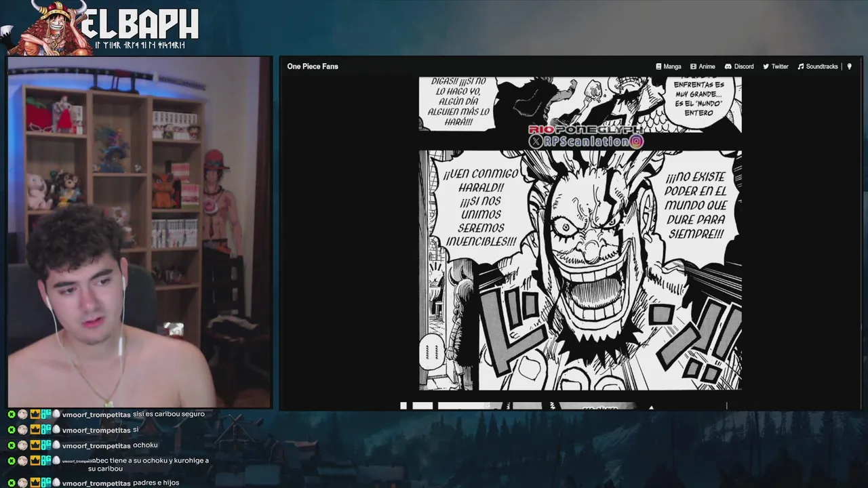Open the Manga link

673,66
